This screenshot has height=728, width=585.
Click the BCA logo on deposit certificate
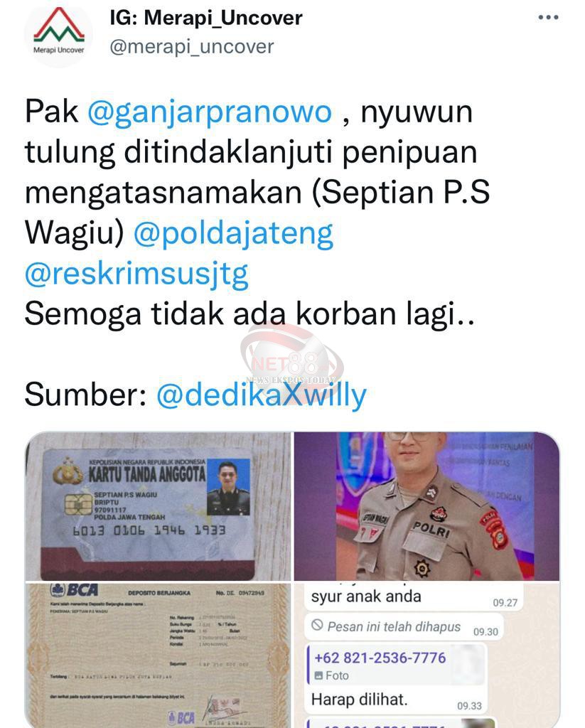click(x=75, y=590)
